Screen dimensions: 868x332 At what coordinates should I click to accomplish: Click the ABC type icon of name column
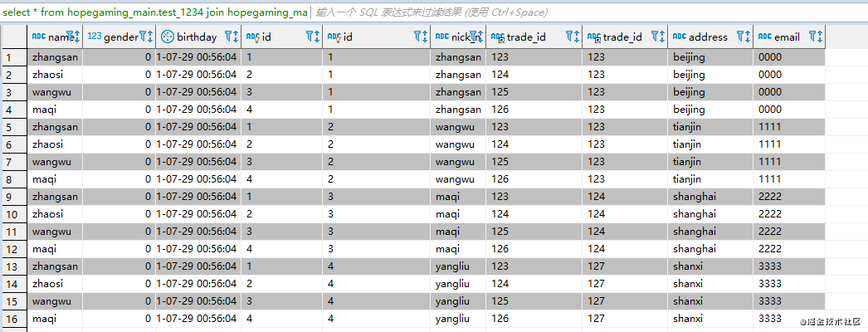[39, 37]
